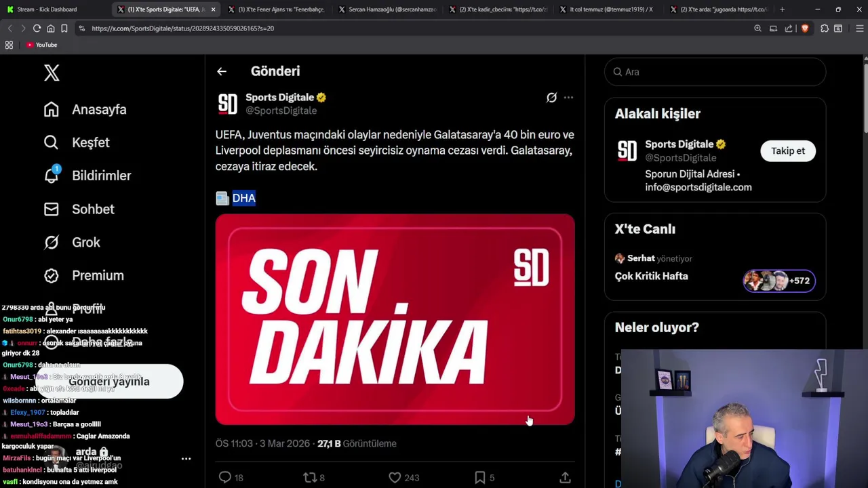Image resolution: width=868 pixels, height=488 pixels.
Task: Open the SON DAKİKA post image
Action: click(x=395, y=319)
